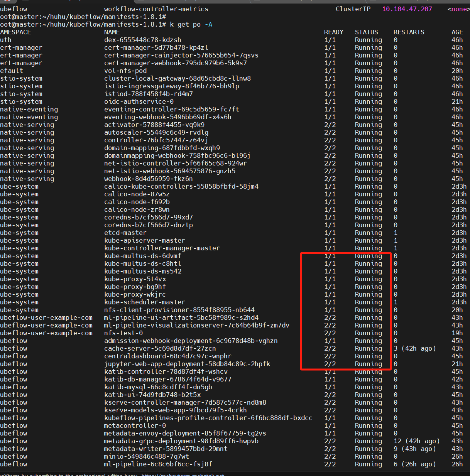
Task: Click the AGE column header
Action: coord(457,32)
